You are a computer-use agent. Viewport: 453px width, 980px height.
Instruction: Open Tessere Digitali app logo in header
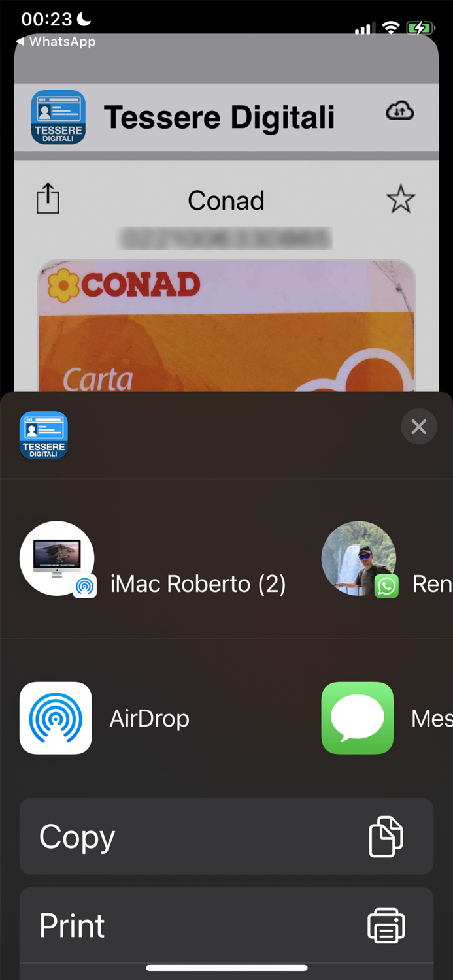[x=58, y=117]
